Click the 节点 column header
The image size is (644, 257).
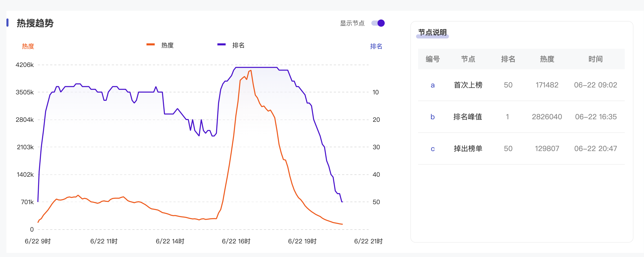point(468,59)
